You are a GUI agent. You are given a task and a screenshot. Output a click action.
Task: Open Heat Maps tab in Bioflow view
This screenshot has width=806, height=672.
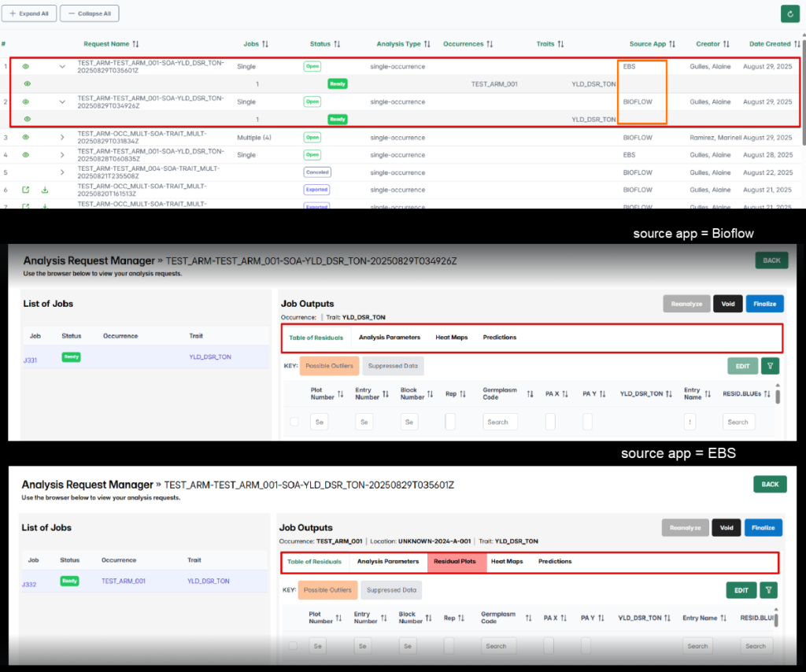pos(451,338)
